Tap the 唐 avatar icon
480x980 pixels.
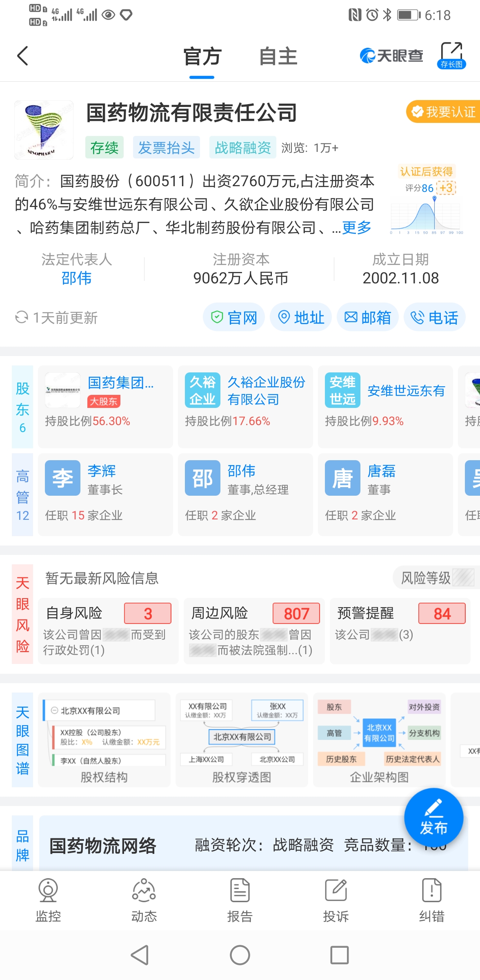pyautogui.click(x=342, y=478)
